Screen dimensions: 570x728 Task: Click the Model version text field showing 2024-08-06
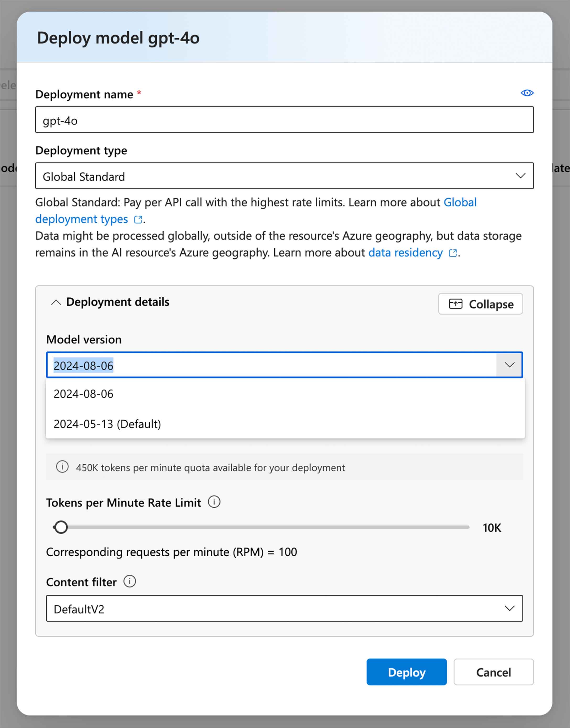click(271, 365)
